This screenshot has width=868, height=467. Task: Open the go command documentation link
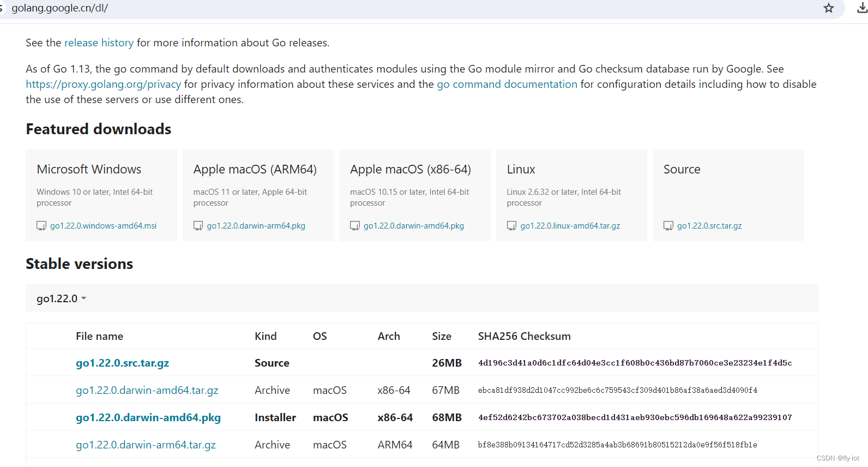click(x=507, y=84)
